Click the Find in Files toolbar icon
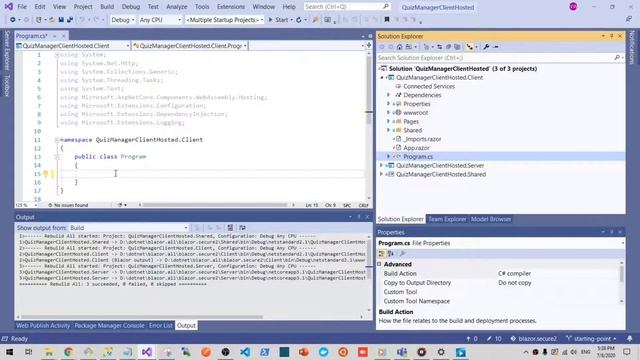Screen dimensions: 640x360 point(316,20)
